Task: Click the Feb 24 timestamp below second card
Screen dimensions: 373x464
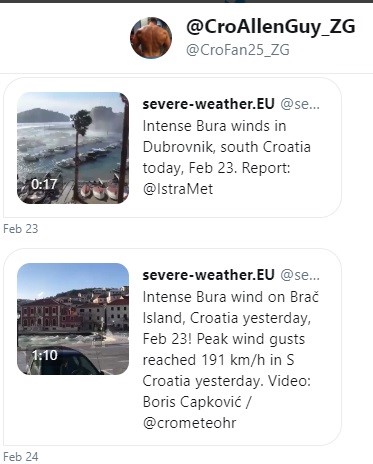Action: click(21, 457)
